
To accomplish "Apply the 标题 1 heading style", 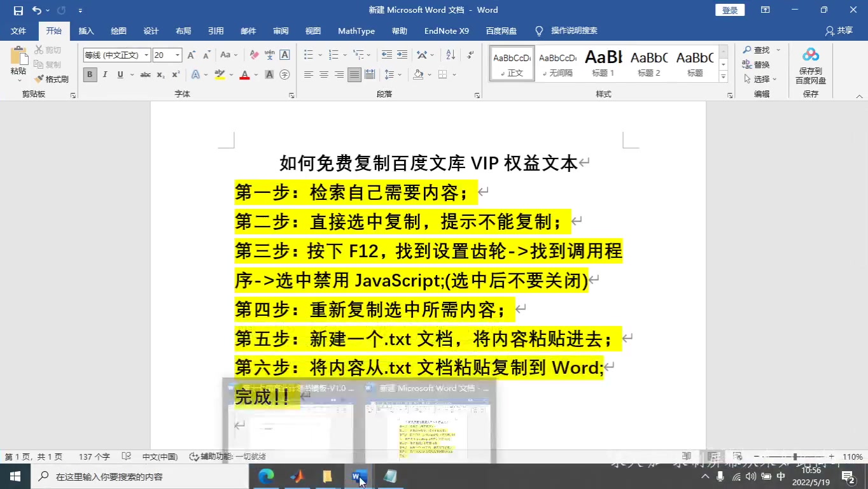I will pos(603,63).
